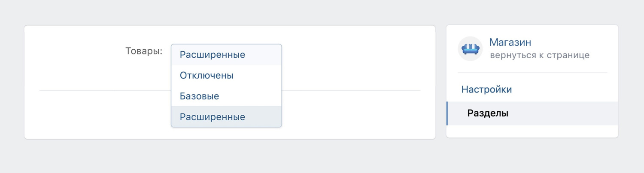Select the active Разделы sidebar item

tap(487, 113)
